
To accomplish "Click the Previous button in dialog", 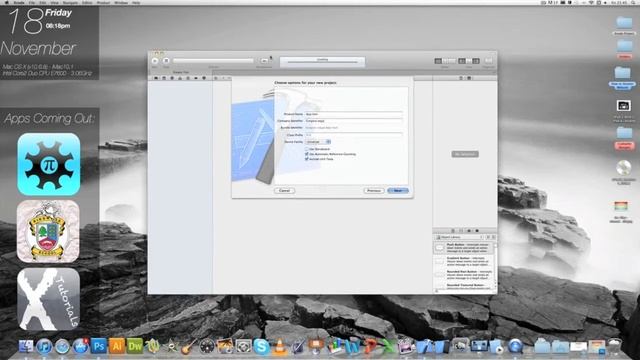I will (x=373, y=191).
